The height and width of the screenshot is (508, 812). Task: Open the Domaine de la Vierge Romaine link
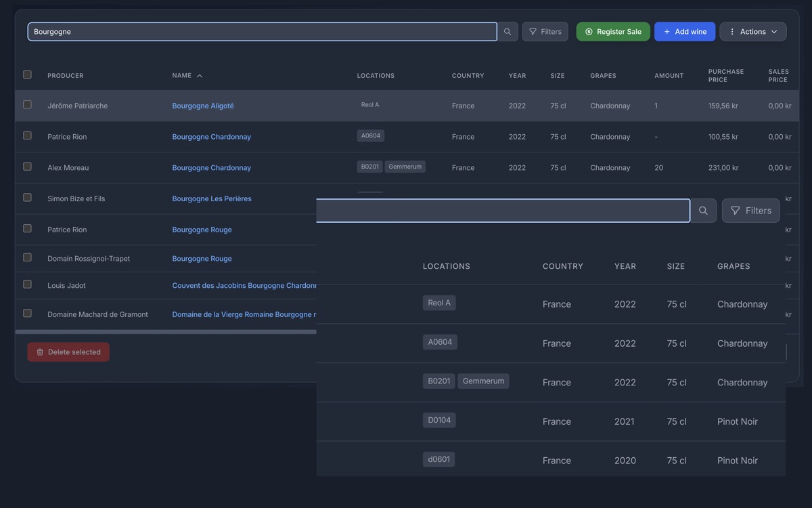(244, 314)
